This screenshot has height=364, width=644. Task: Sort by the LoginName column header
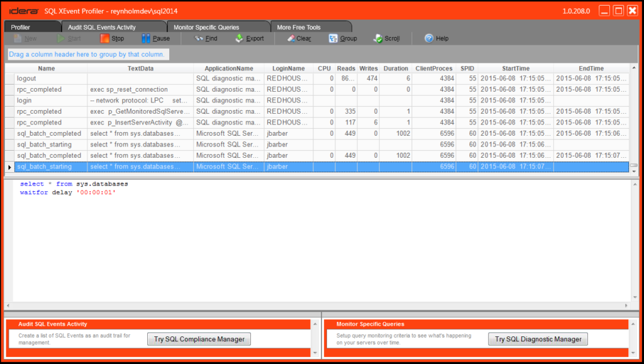[x=289, y=69]
